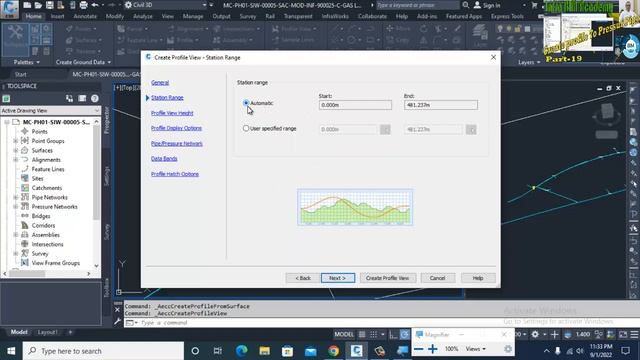Open the General page link

pos(160,82)
